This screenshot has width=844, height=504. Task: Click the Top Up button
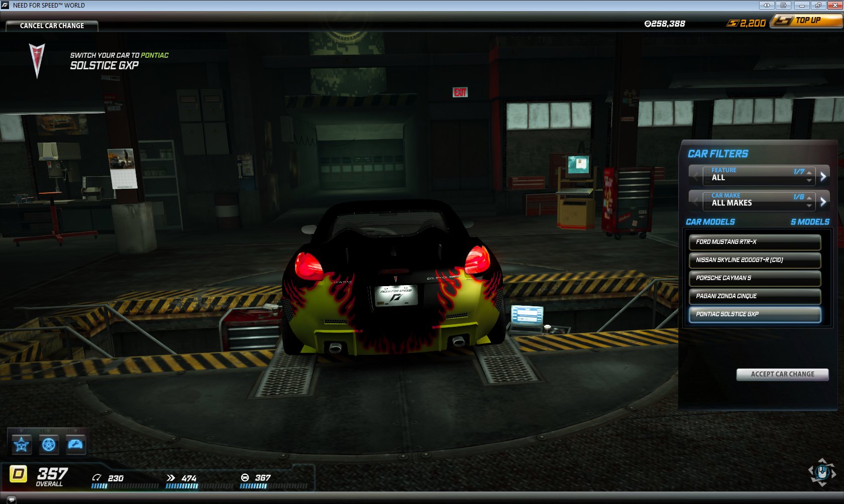point(807,21)
